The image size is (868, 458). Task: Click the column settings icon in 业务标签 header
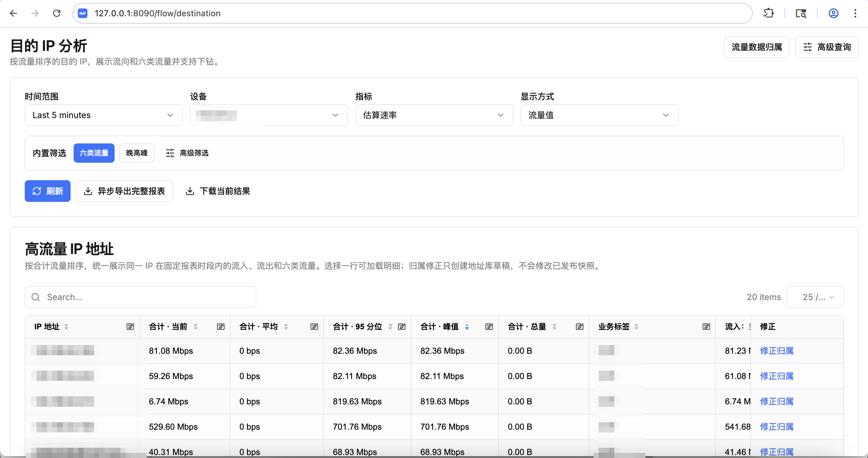706,327
